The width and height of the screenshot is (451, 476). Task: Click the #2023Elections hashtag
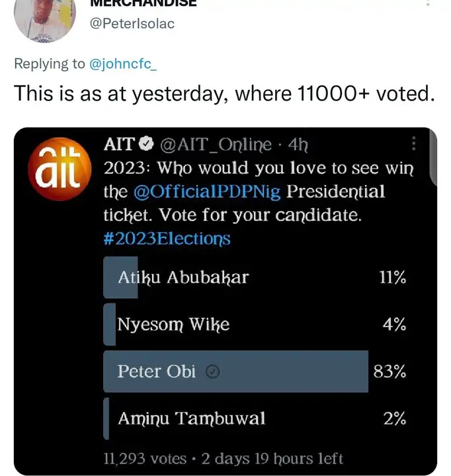pos(167,238)
